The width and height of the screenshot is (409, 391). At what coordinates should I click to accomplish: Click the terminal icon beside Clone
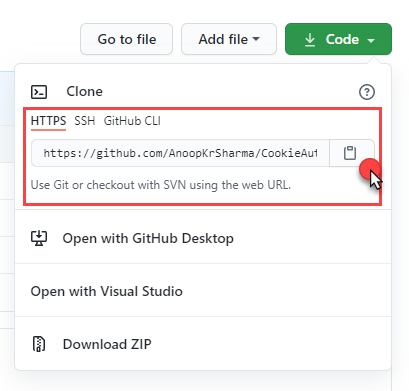click(39, 92)
